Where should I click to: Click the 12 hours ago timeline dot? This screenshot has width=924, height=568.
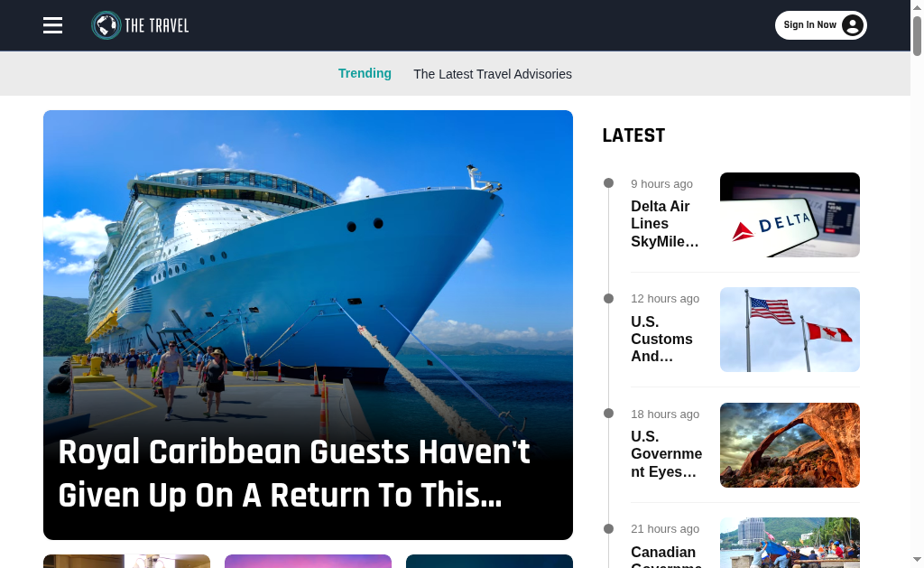[609, 299]
